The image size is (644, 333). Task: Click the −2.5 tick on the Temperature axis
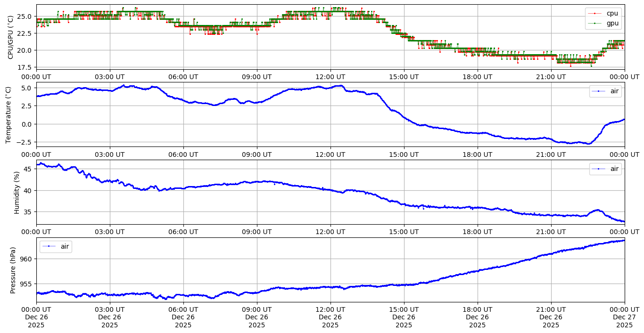[x=25, y=142]
